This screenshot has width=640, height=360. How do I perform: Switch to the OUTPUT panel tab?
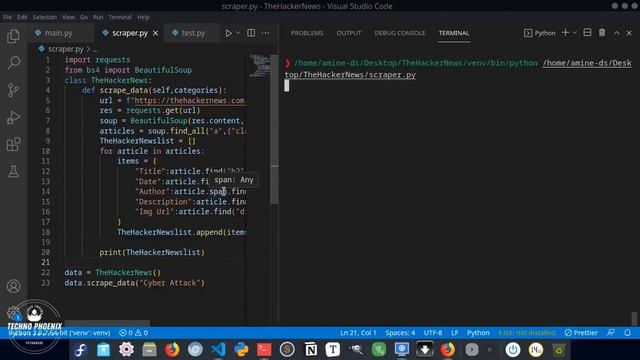[349, 33]
